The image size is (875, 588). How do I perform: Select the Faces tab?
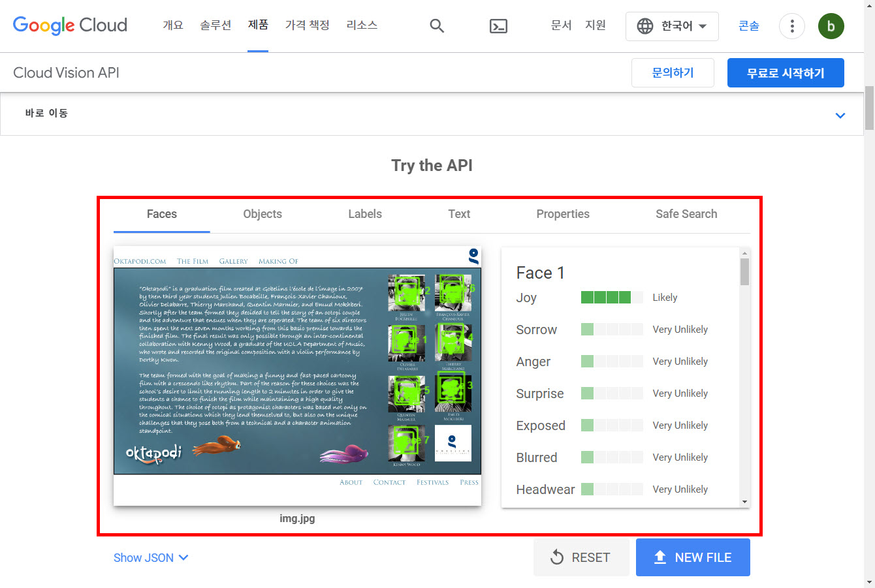(x=162, y=214)
